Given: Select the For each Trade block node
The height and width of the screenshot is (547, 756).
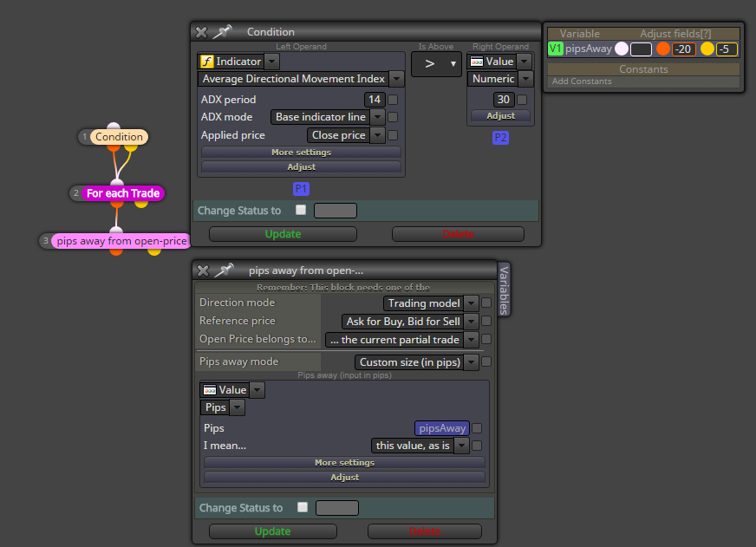Looking at the screenshot, I should pyautogui.click(x=123, y=193).
